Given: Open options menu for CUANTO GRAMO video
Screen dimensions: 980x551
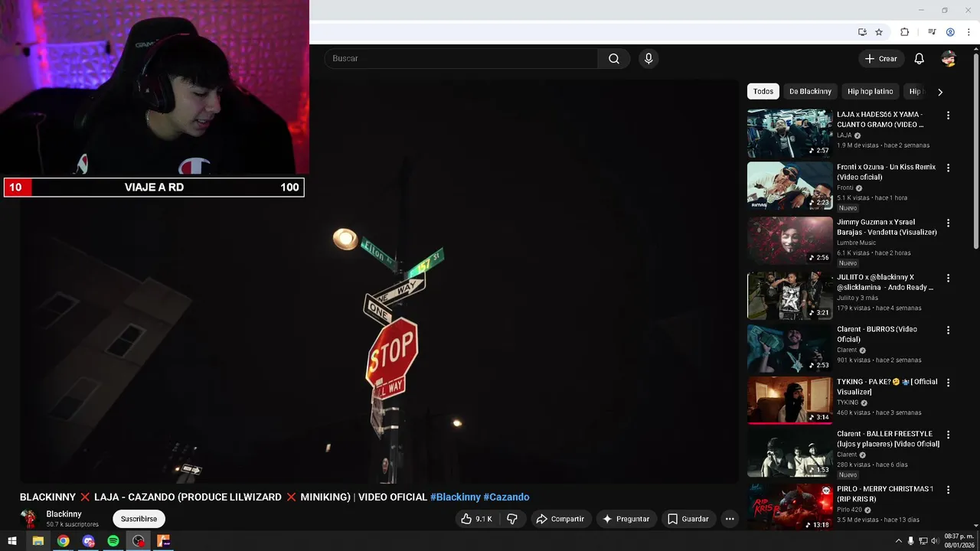Looking at the screenshot, I should coord(948,116).
